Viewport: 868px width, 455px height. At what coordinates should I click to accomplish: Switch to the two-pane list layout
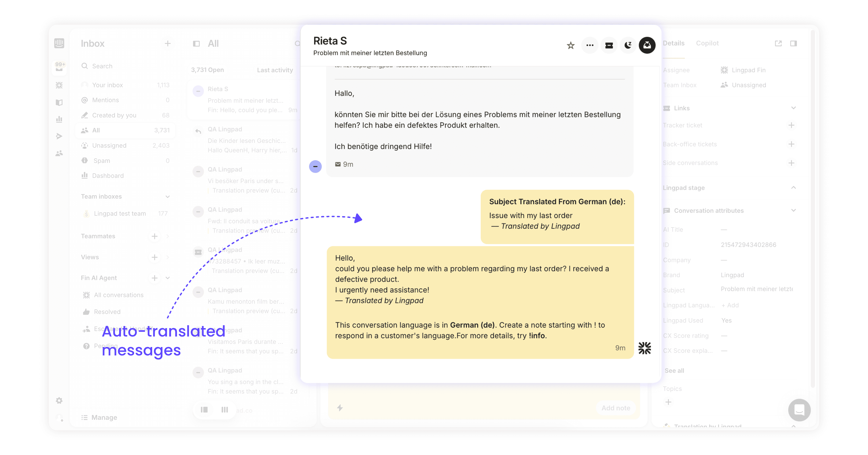coord(204,410)
